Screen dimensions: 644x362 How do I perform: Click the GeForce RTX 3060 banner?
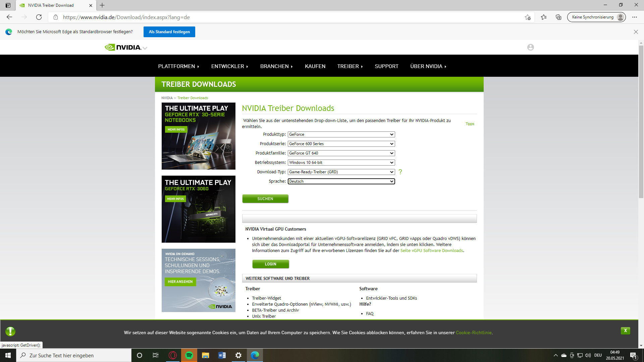tap(198, 209)
